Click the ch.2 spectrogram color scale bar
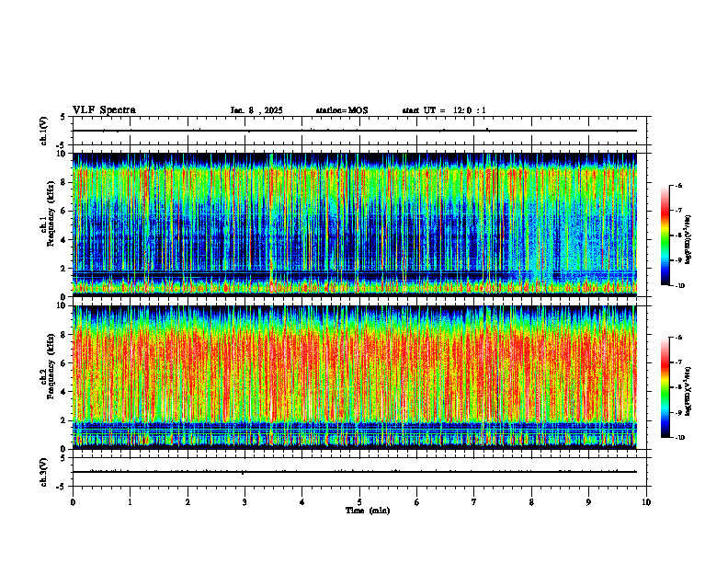728x563 pixels. [665, 387]
